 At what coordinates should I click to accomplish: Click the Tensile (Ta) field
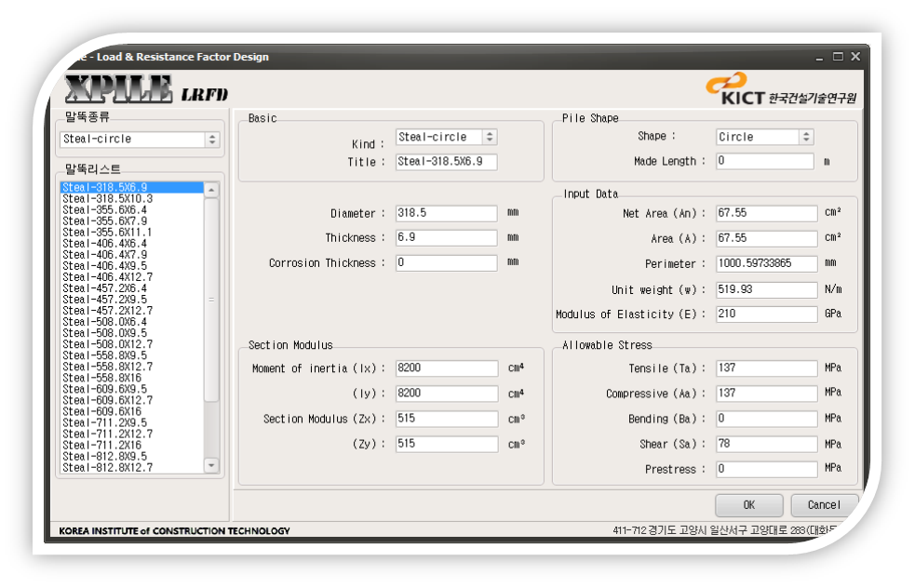click(767, 368)
